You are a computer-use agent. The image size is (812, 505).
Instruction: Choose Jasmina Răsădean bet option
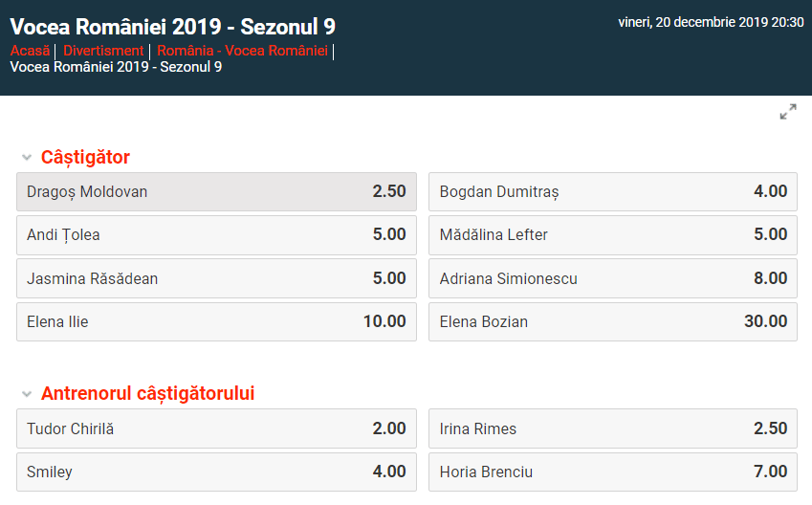[216, 278]
